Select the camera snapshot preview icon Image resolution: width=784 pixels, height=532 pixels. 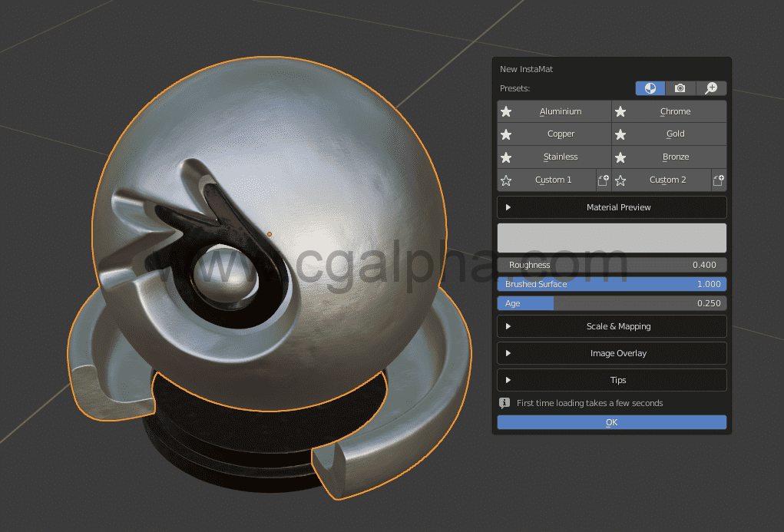point(680,88)
